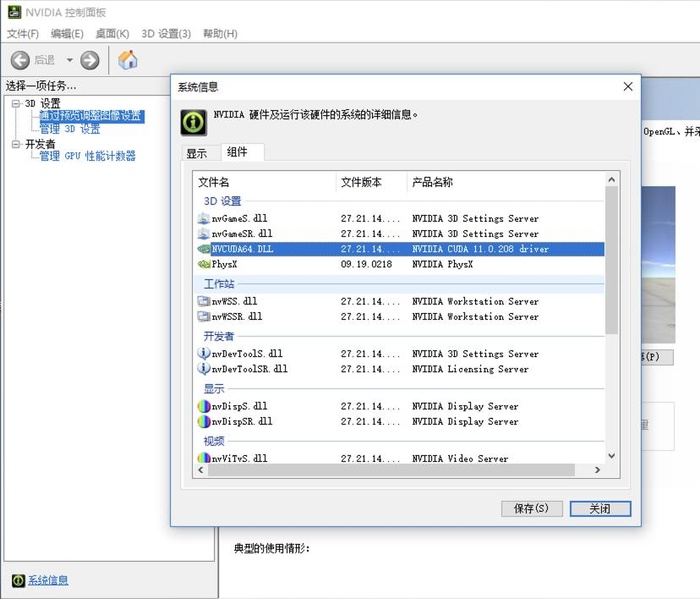Open back history dropdown arrow
The width and height of the screenshot is (700, 599).
tap(70, 60)
